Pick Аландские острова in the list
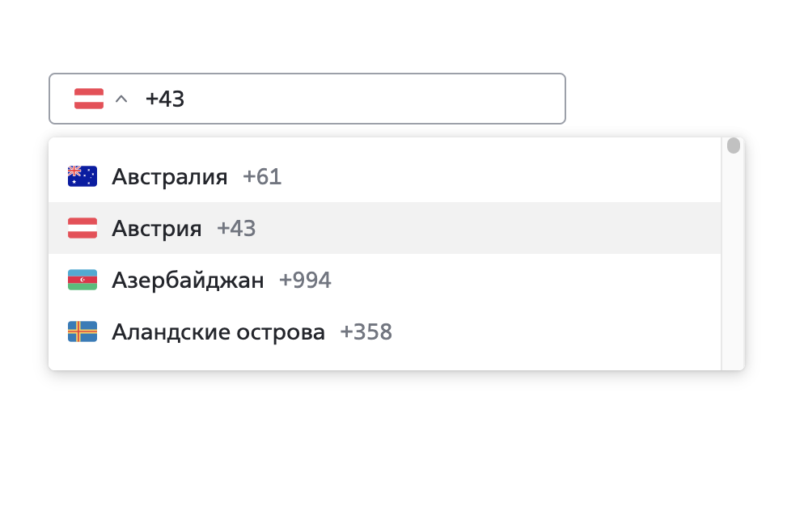Viewport: 804px width, 532px height. click(217, 331)
